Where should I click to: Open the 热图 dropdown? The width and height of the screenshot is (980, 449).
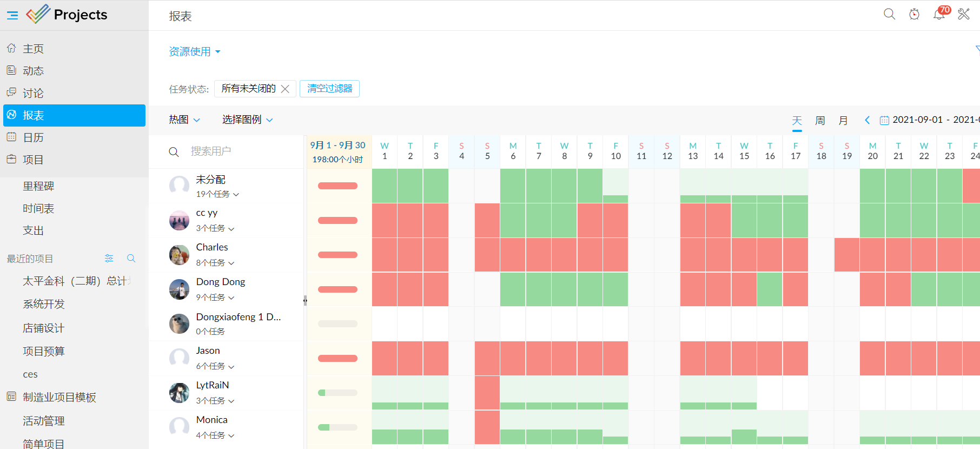184,120
